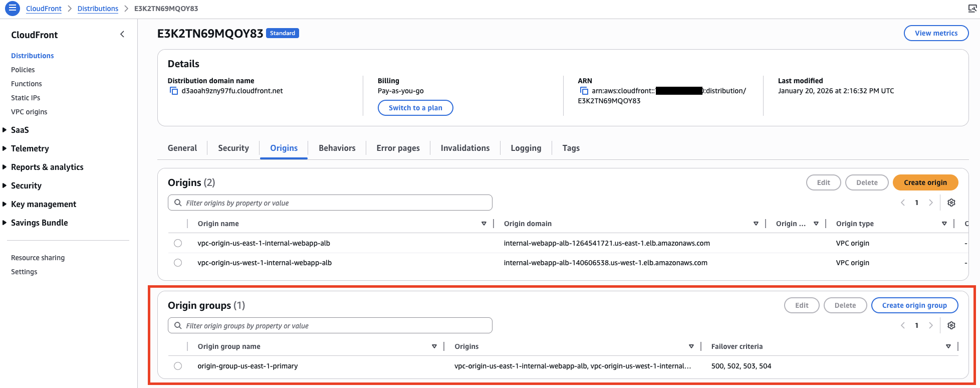Go to next page of Origins table
Viewport: 980px width, 388px height.
click(x=931, y=203)
